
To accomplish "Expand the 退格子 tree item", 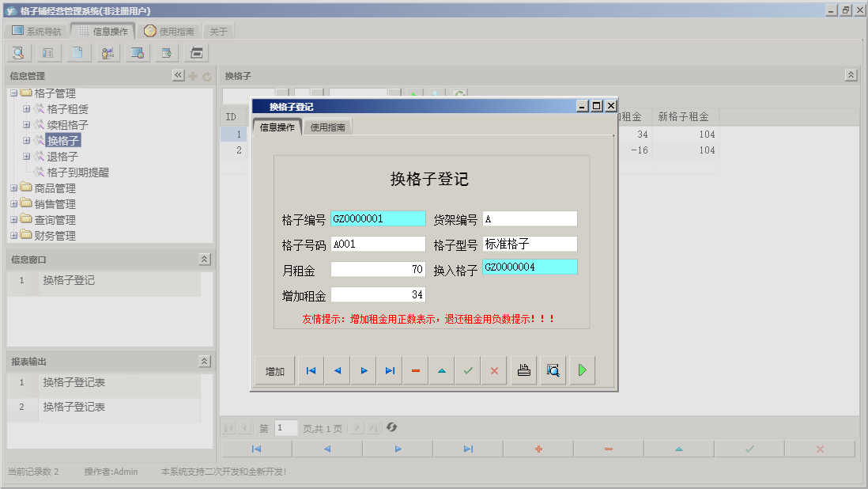I will tap(26, 156).
